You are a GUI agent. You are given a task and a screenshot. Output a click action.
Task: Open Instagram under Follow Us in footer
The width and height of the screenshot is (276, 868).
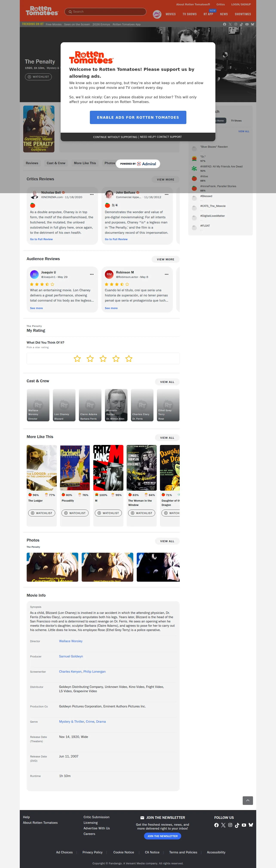tap(230, 825)
